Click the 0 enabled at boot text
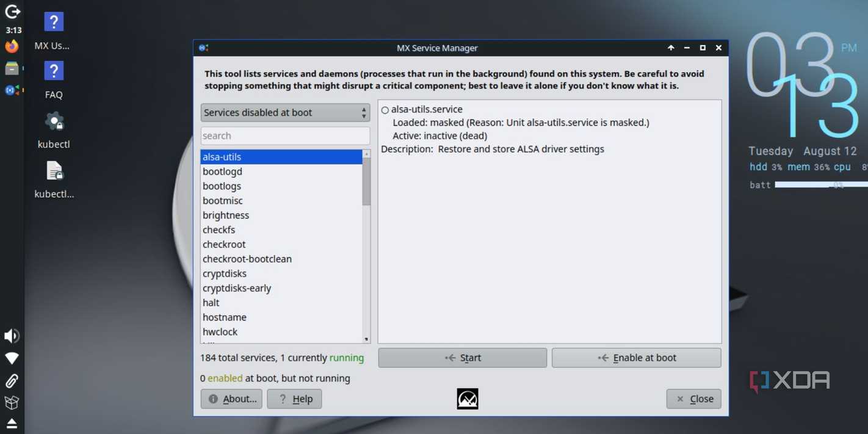Image resolution: width=868 pixels, height=434 pixels. click(x=275, y=378)
